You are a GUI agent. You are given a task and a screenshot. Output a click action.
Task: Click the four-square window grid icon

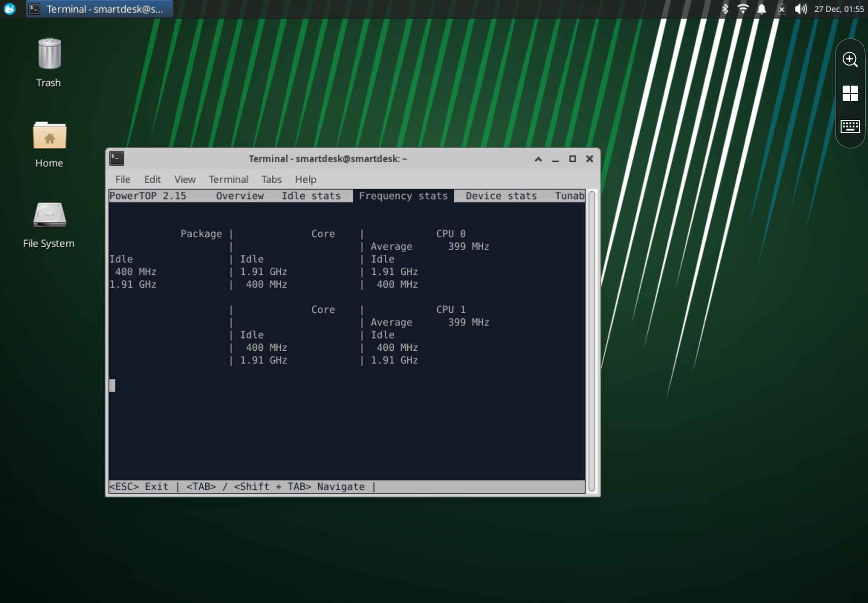[x=849, y=94]
